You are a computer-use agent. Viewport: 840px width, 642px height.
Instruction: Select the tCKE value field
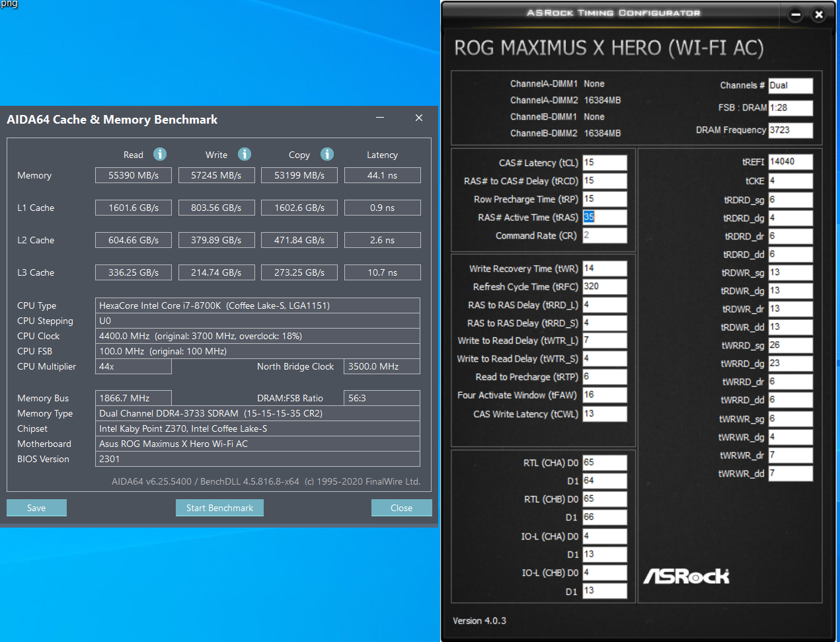tap(790, 181)
